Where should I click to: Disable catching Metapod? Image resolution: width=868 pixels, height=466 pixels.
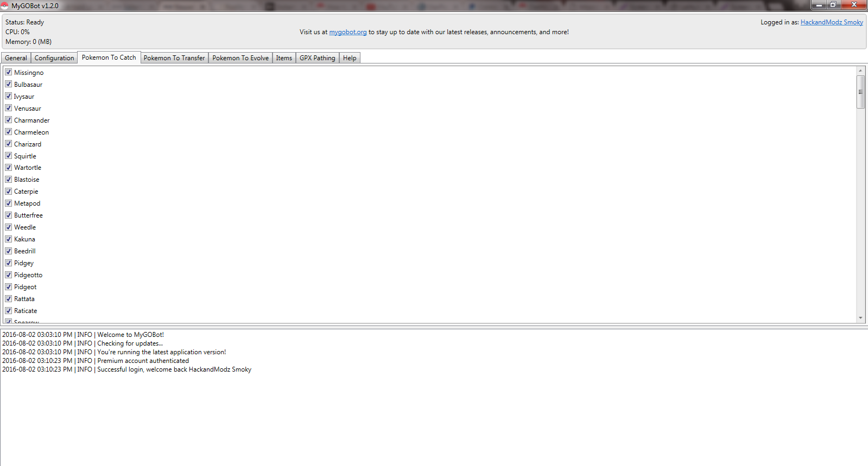tap(8, 203)
